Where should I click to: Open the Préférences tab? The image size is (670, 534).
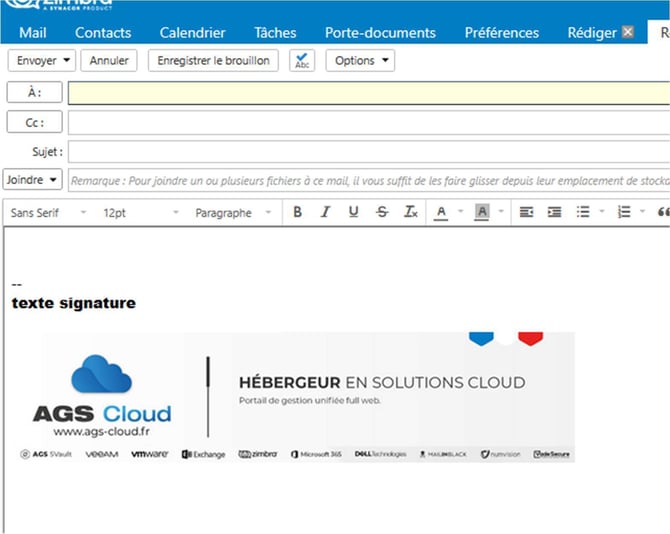[502, 33]
